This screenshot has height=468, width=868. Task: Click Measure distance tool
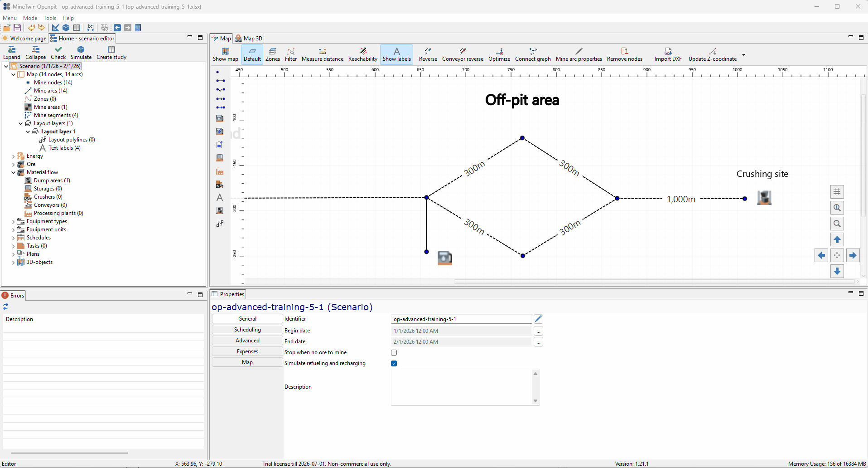[x=323, y=54]
